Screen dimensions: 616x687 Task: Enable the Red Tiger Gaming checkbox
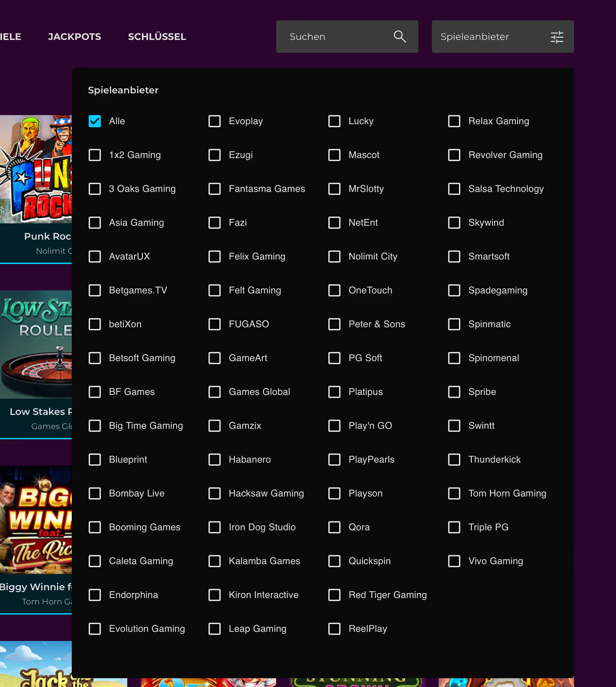click(x=334, y=595)
